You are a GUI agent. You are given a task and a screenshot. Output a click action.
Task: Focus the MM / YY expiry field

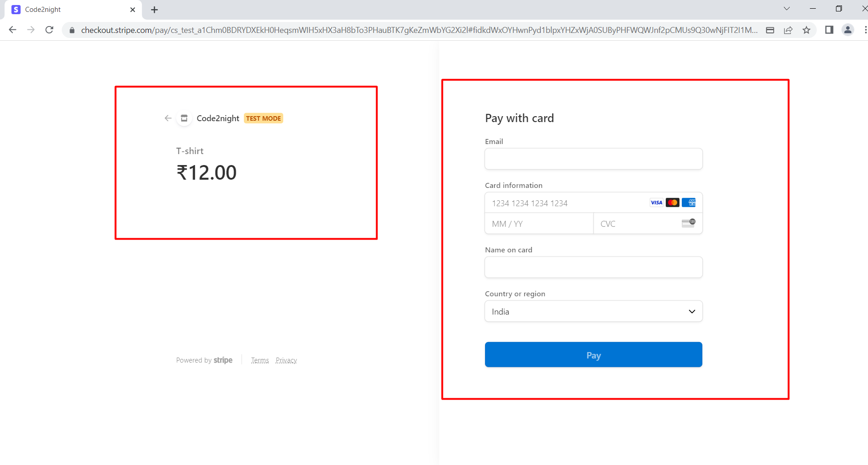click(x=539, y=224)
